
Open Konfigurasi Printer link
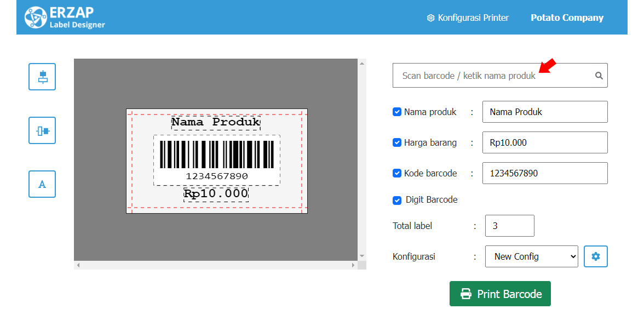[468, 18]
